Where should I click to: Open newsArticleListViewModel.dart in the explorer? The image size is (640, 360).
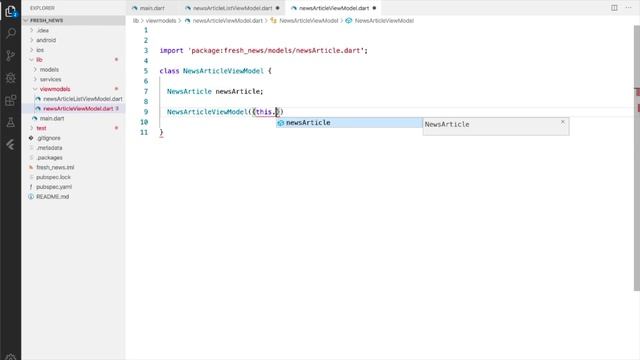(73, 99)
